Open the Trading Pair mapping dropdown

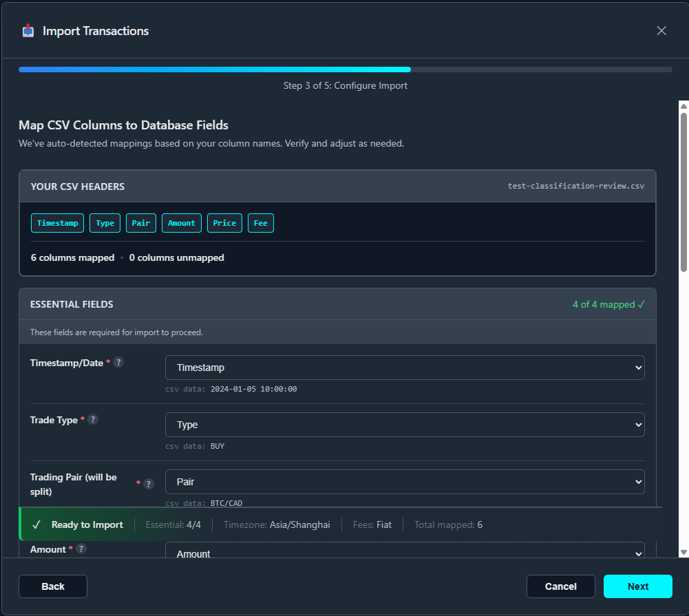point(405,482)
